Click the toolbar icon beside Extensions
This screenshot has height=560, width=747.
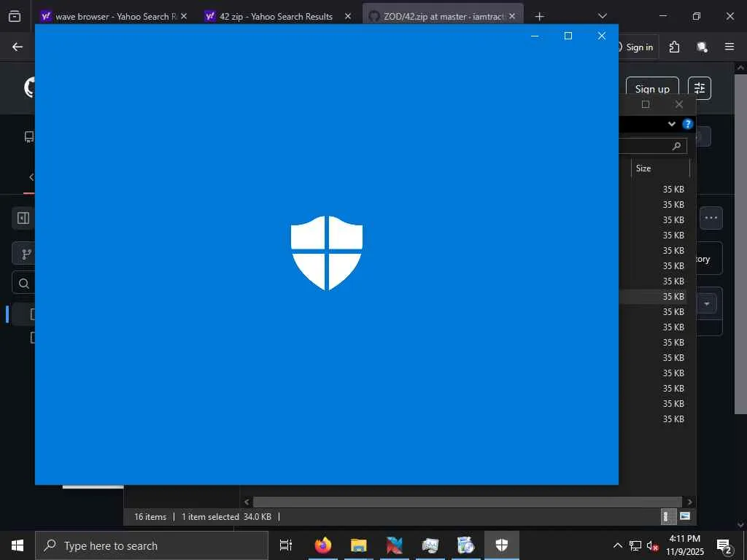[702, 47]
